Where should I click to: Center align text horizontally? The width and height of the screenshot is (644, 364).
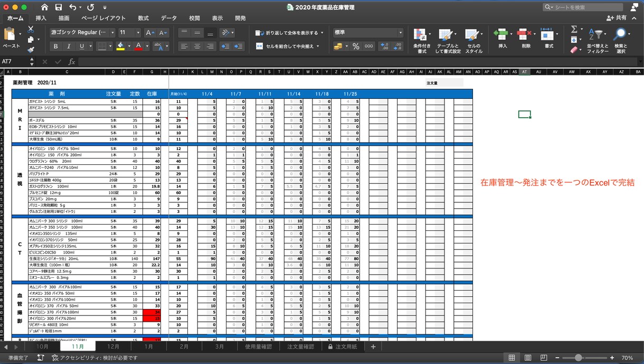point(197,46)
